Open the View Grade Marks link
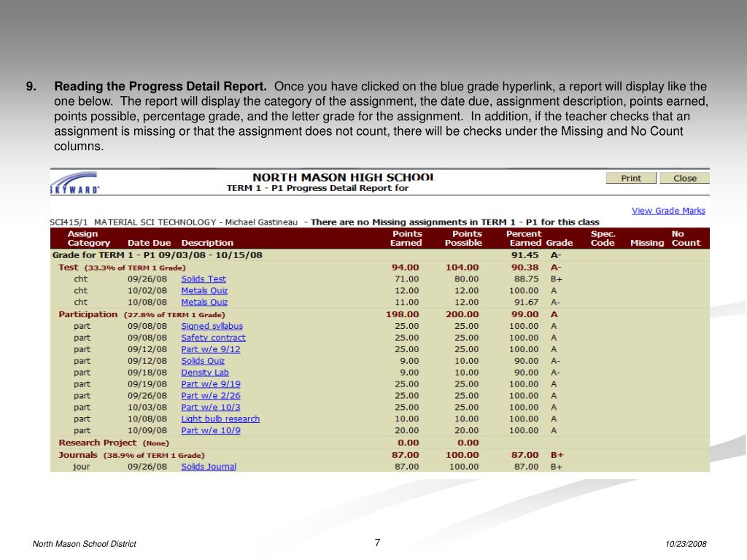747x560 pixels. (668, 211)
